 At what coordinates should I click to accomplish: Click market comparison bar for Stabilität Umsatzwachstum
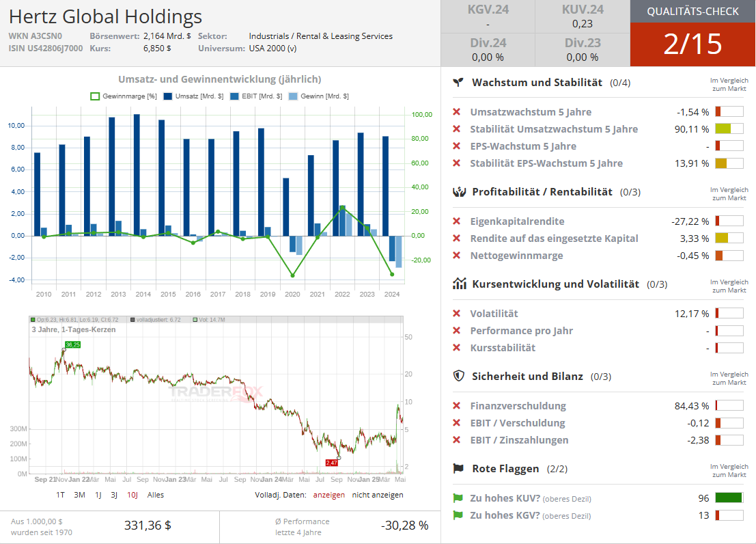click(x=729, y=129)
